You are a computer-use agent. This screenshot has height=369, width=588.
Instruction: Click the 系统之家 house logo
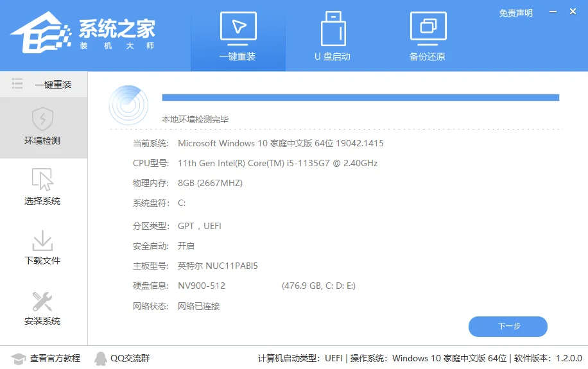point(40,32)
